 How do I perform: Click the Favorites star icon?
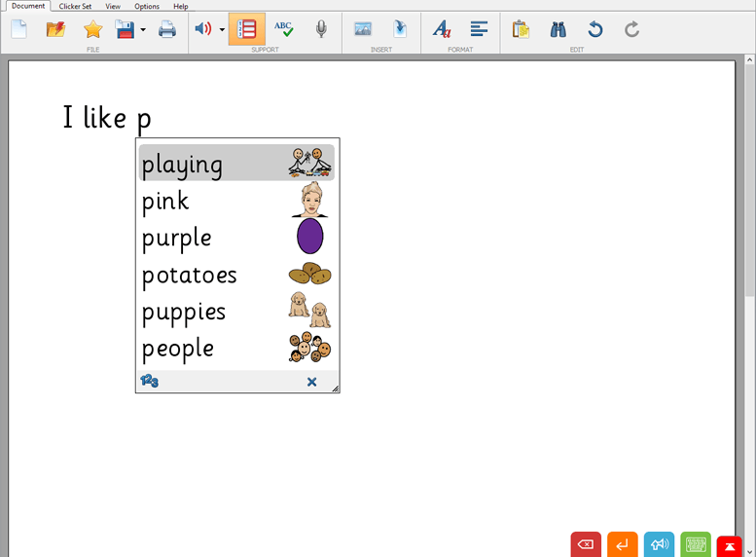pos(92,29)
